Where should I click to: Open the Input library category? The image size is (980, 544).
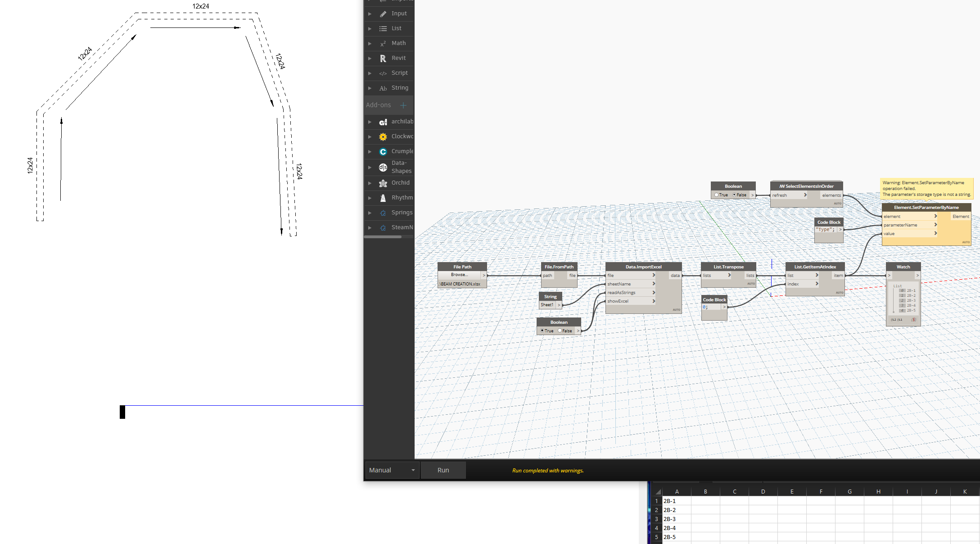(x=398, y=14)
